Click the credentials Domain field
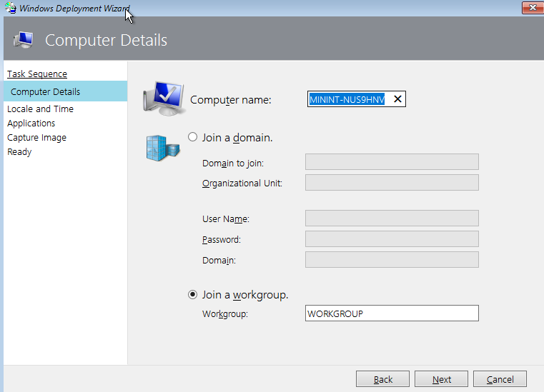This screenshot has height=392, width=544. (x=392, y=260)
